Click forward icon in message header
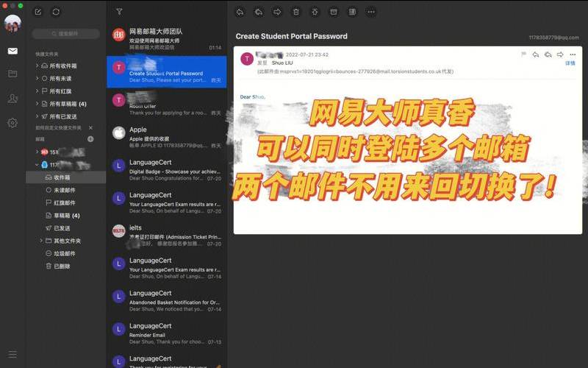 pos(560,54)
